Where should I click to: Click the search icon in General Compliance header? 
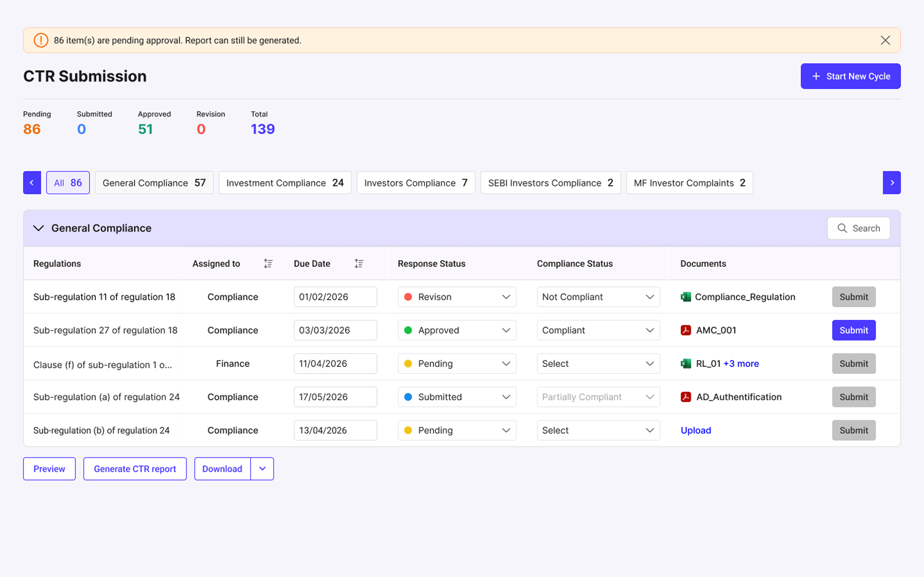tap(842, 228)
